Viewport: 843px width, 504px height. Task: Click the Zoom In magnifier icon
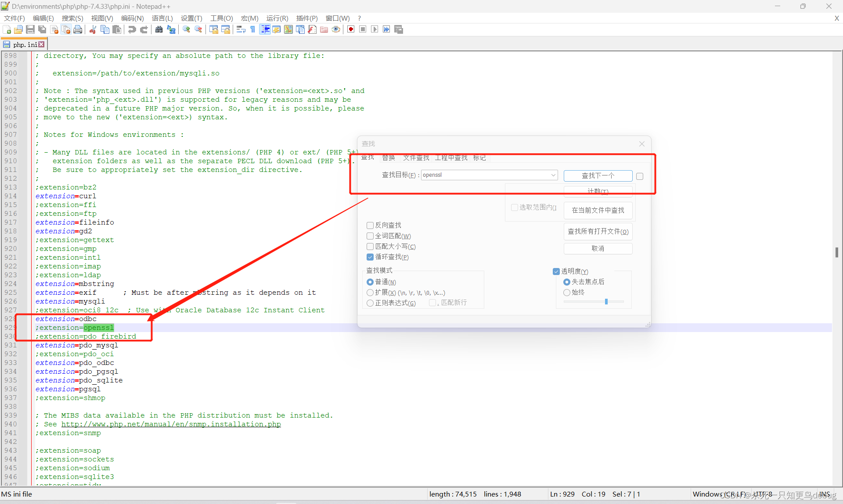[x=186, y=29]
